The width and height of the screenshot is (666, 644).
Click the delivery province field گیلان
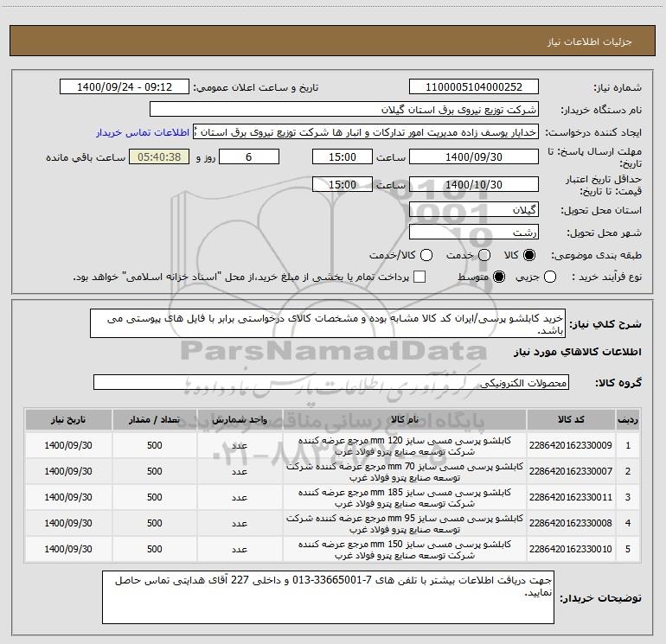474,210
